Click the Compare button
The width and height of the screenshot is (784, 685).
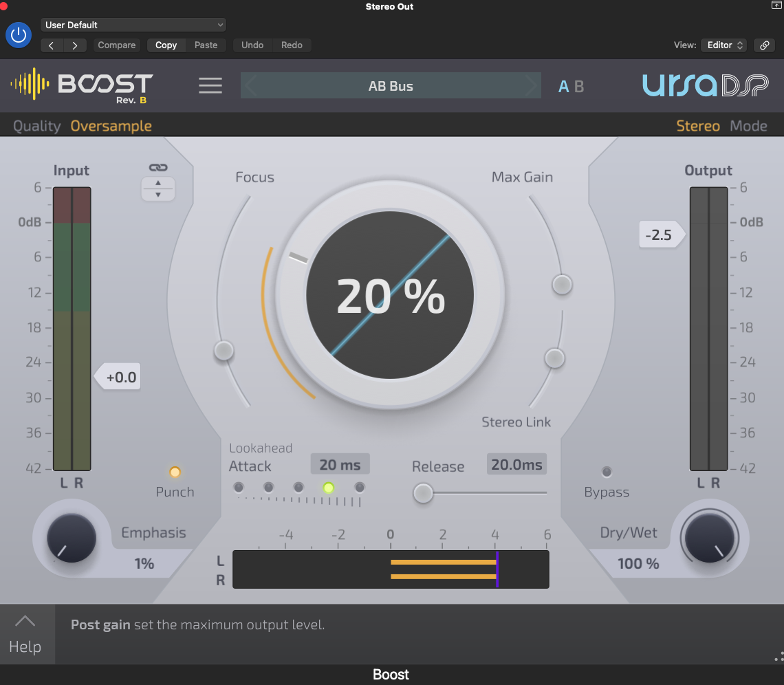tap(116, 45)
